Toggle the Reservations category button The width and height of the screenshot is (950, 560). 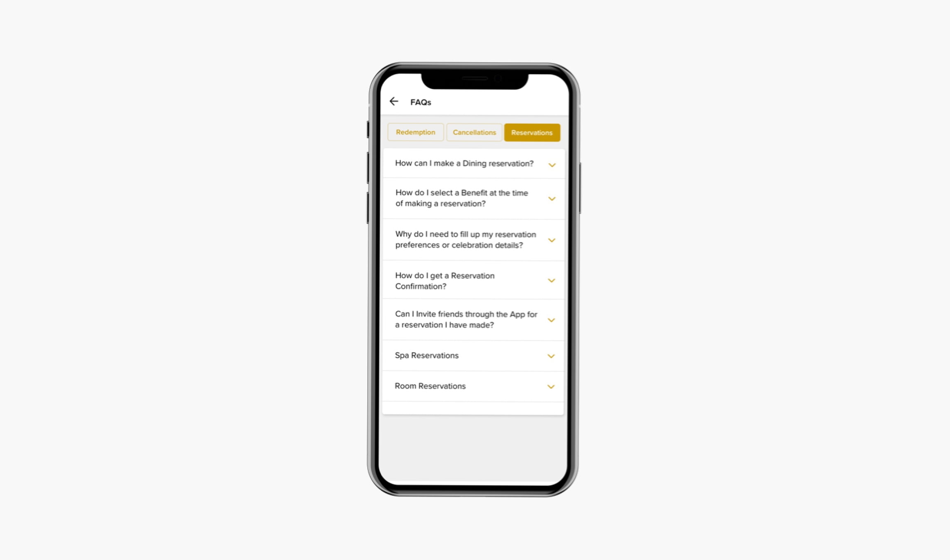pos(532,132)
